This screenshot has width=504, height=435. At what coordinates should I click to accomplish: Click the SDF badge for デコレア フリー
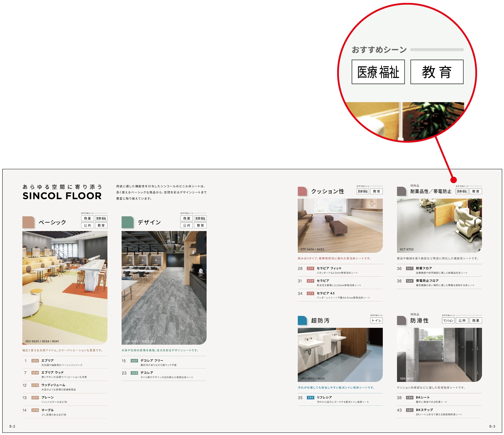pos(134,361)
